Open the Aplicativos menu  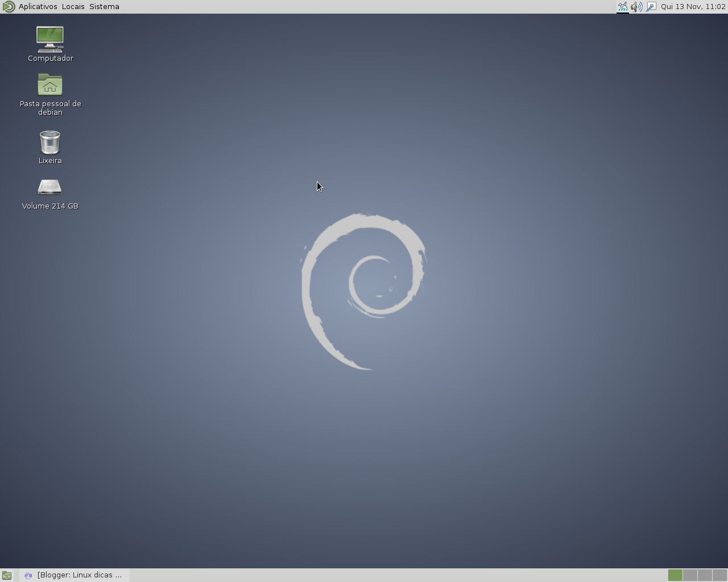point(36,6)
